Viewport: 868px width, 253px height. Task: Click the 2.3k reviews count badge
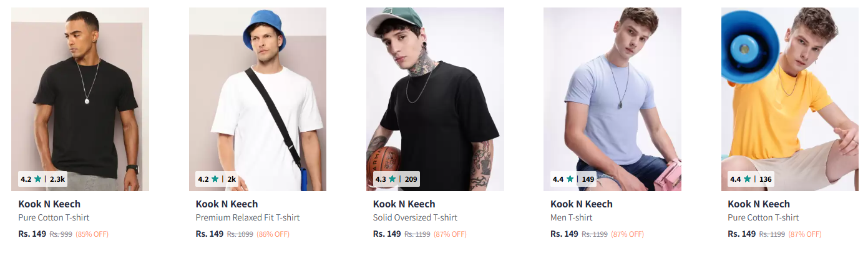[x=57, y=179]
